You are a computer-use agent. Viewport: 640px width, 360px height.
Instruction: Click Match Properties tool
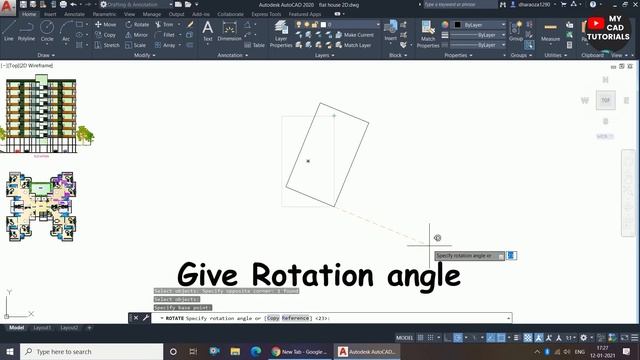coord(428,34)
